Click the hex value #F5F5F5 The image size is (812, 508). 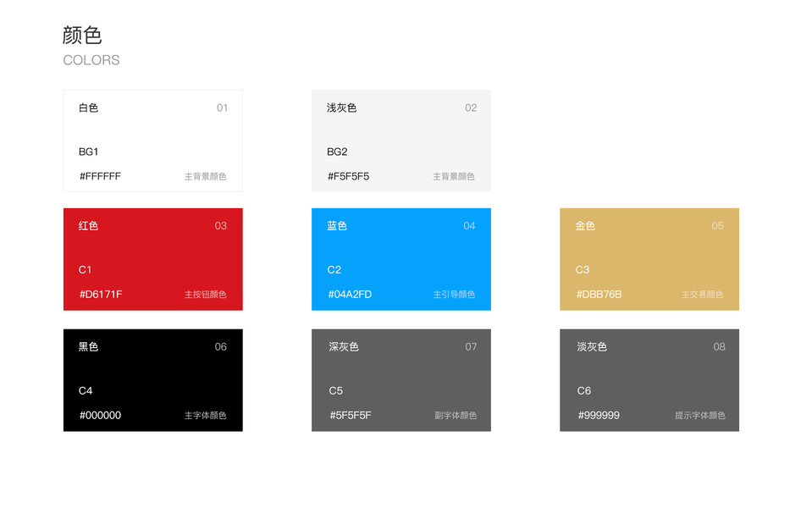(x=349, y=177)
